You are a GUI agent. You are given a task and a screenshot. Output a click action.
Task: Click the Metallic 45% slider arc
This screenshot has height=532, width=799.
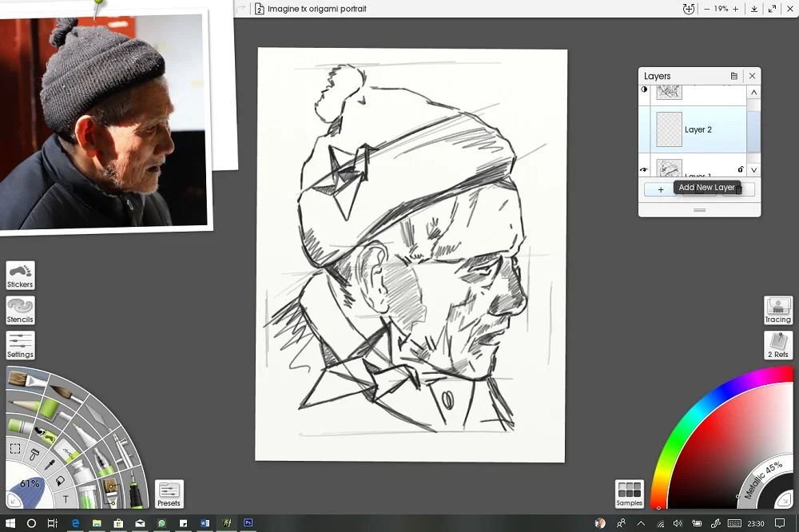point(762,479)
